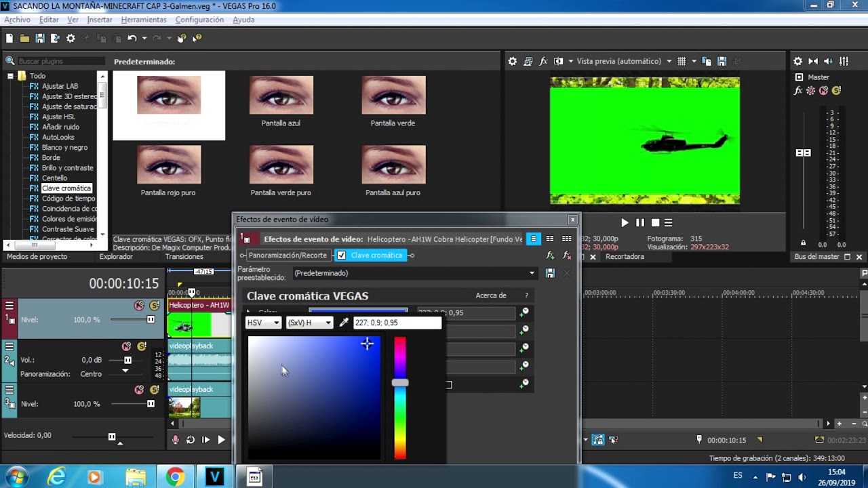Create a new project from toolbar

coord(9,39)
